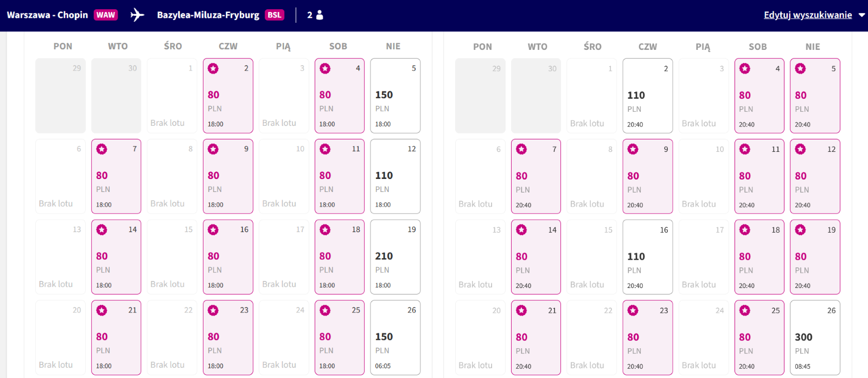The height and width of the screenshot is (378, 868).
Task: Click the BSL airport code badge
Action: point(275,15)
